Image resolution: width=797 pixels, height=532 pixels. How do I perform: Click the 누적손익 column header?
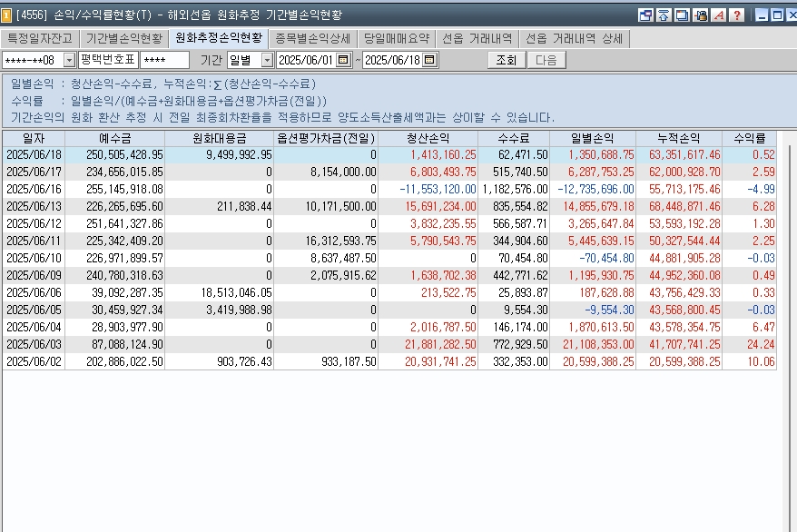[x=679, y=138]
